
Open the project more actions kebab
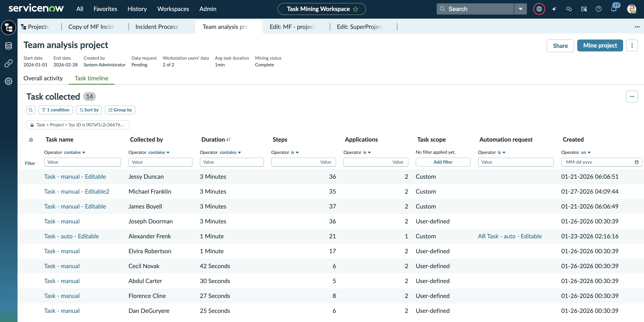(632, 45)
